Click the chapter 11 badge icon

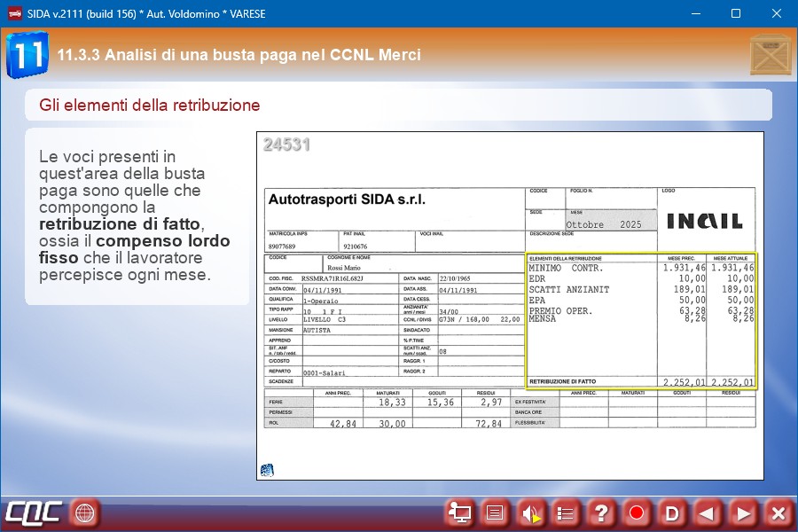coord(27,55)
